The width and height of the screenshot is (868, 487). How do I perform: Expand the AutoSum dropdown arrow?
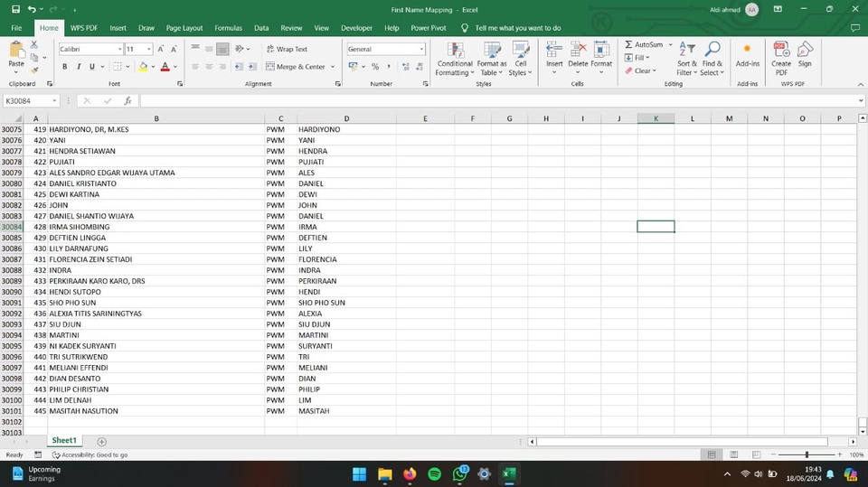[670, 45]
